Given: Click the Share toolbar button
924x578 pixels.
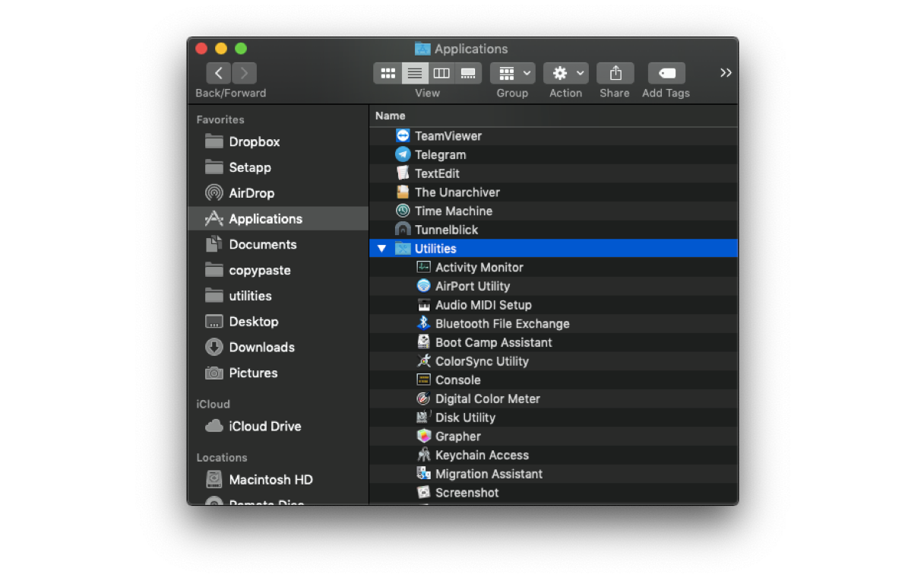Looking at the screenshot, I should 615,73.
